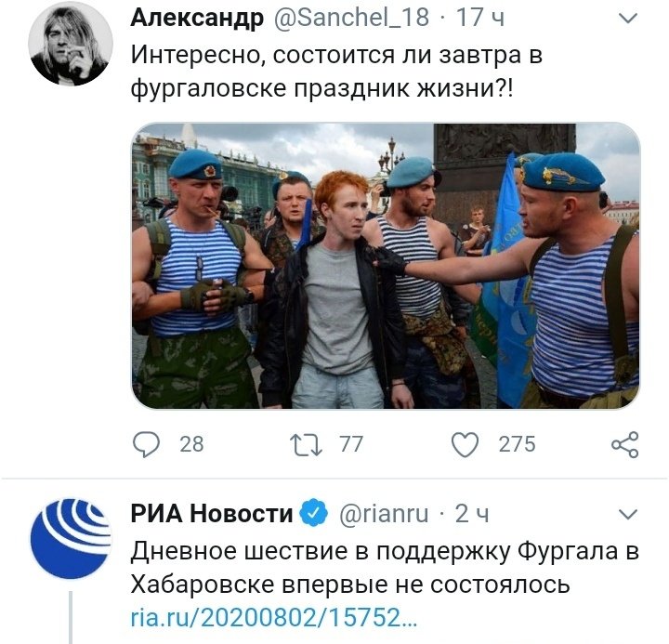The height and width of the screenshot is (644, 669).
Task: Click the 17 ч timestamp
Action: [480, 18]
